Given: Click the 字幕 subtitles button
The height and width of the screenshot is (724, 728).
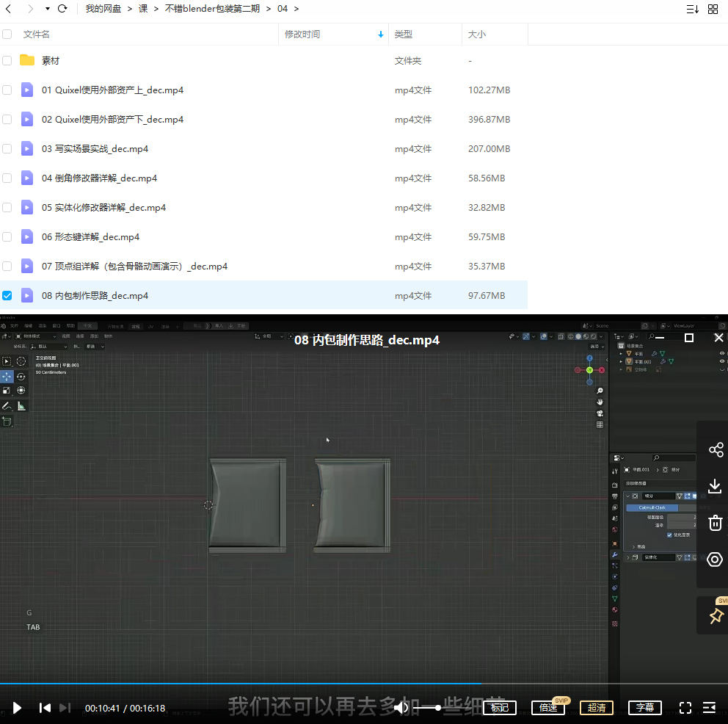Looking at the screenshot, I should pyautogui.click(x=645, y=708).
